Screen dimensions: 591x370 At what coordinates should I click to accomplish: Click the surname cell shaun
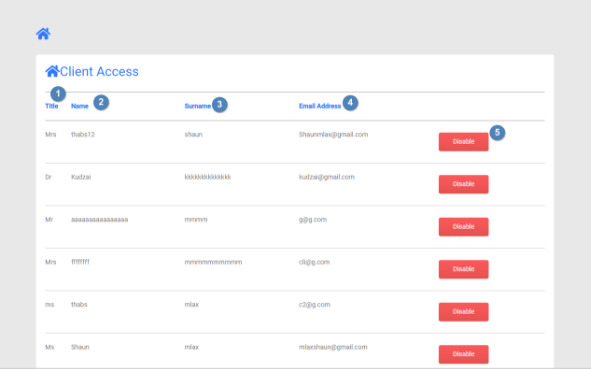[193, 135]
